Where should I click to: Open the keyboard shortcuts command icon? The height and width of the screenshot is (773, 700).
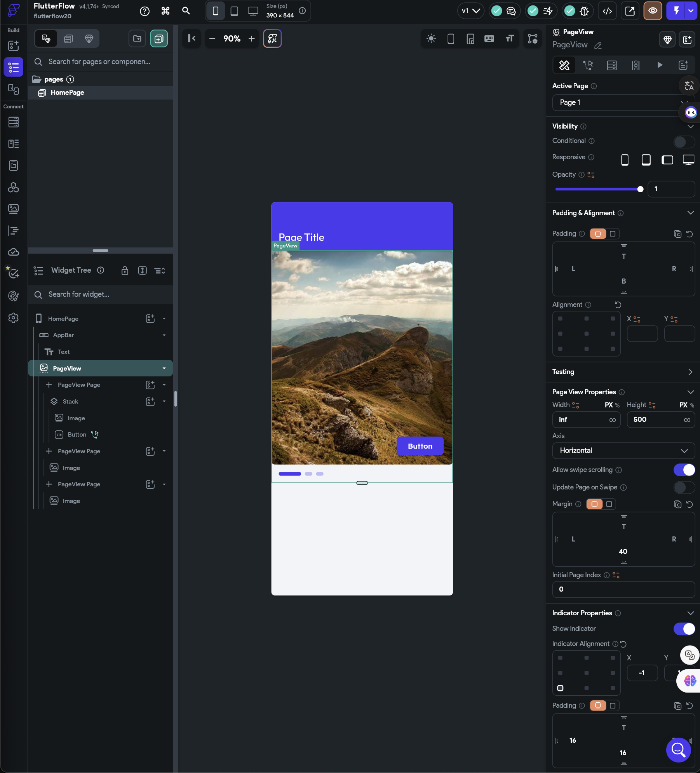point(165,11)
